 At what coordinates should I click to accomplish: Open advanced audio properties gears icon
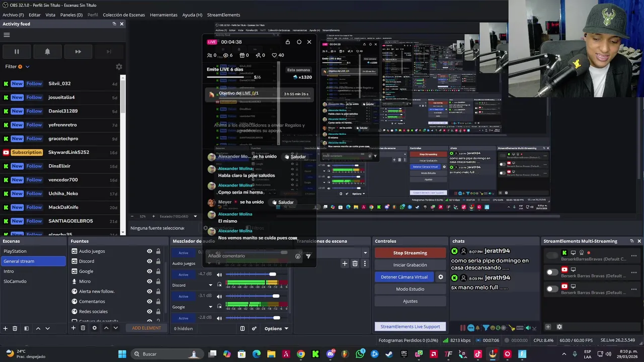[x=254, y=328]
